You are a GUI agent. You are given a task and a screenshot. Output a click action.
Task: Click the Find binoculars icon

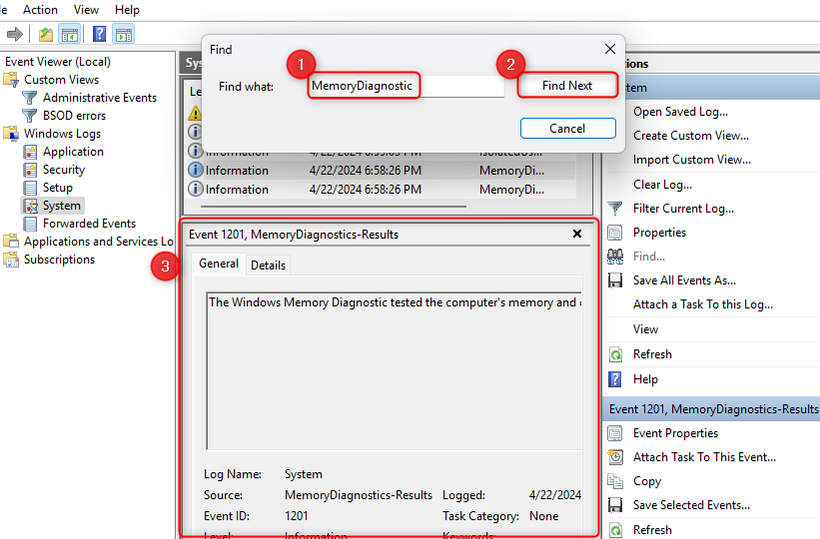pos(615,256)
